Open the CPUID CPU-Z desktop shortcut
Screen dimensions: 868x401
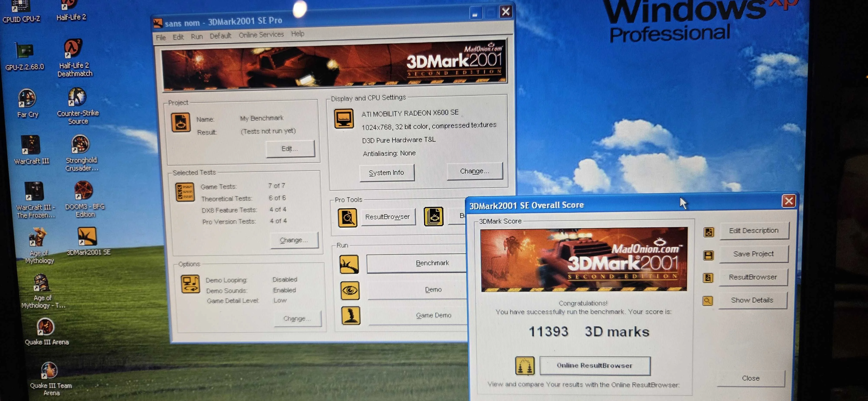tap(21, 11)
